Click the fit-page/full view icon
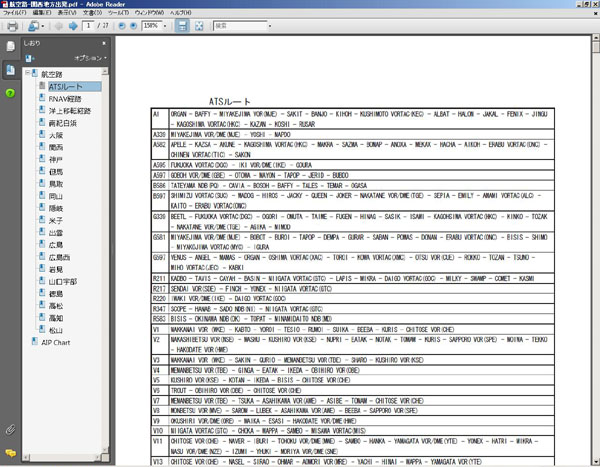 pos(199,26)
